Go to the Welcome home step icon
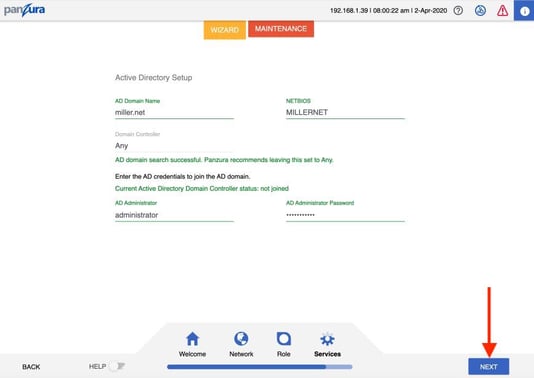Viewport: 534px width, 378px height. coord(192,339)
